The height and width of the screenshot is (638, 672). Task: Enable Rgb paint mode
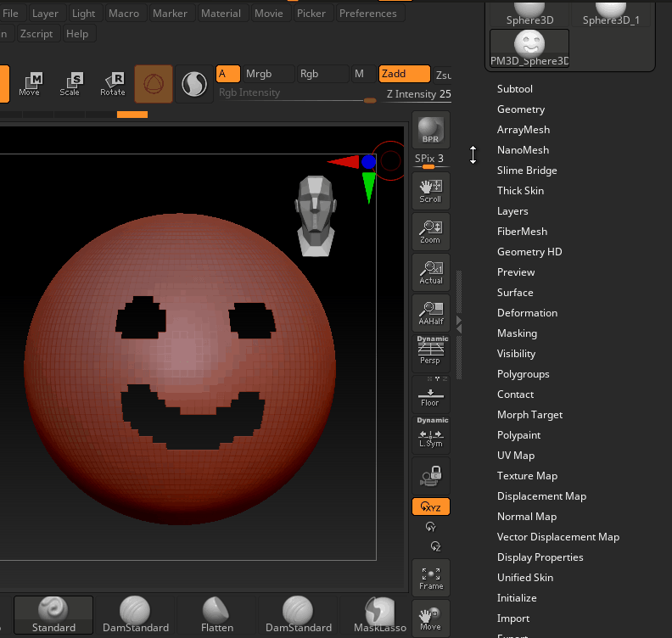322,74
